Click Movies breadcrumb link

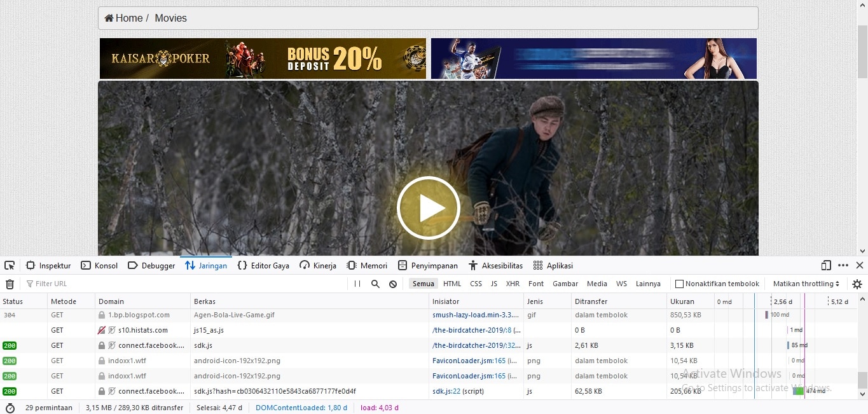click(x=170, y=18)
